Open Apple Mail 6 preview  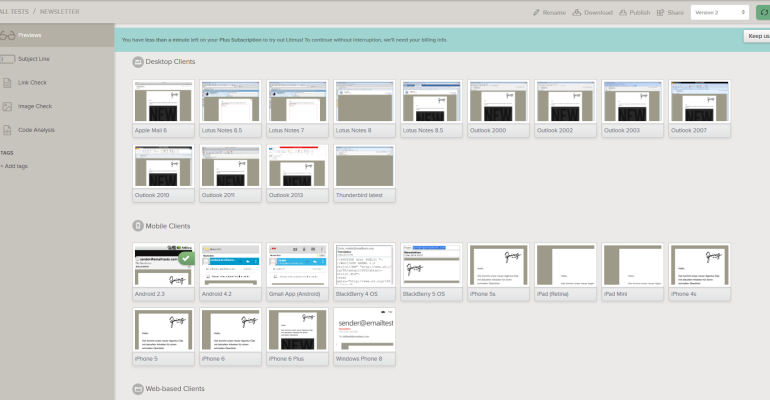[x=164, y=108]
